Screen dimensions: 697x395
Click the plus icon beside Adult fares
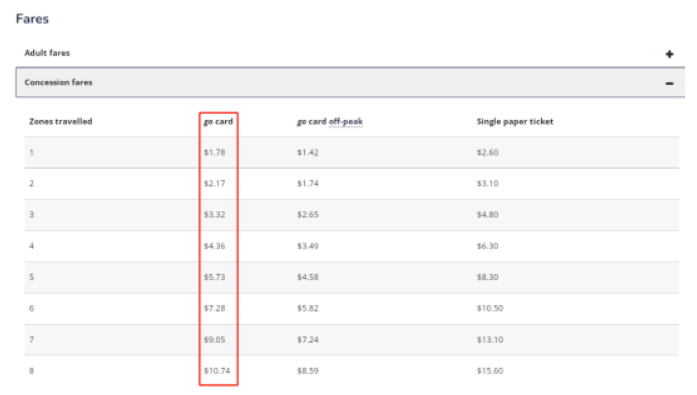tap(669, 54)
